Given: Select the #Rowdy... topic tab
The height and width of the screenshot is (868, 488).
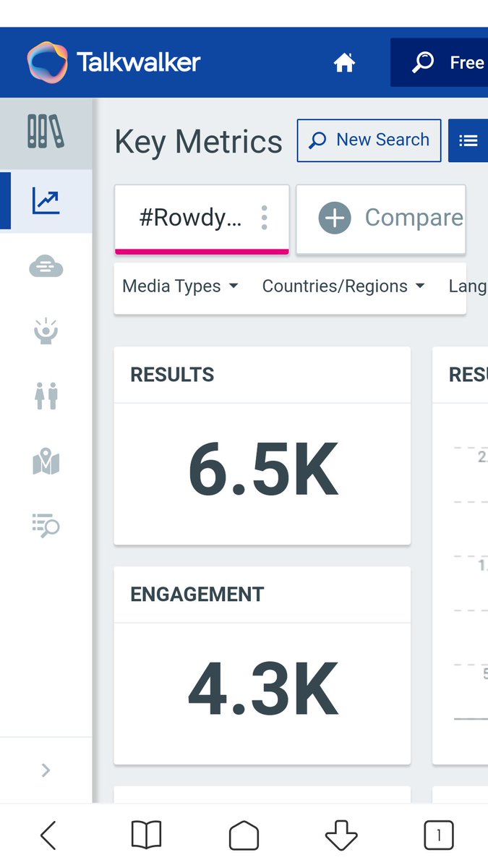Looking at the screenshot, I should tap(202, 219).
